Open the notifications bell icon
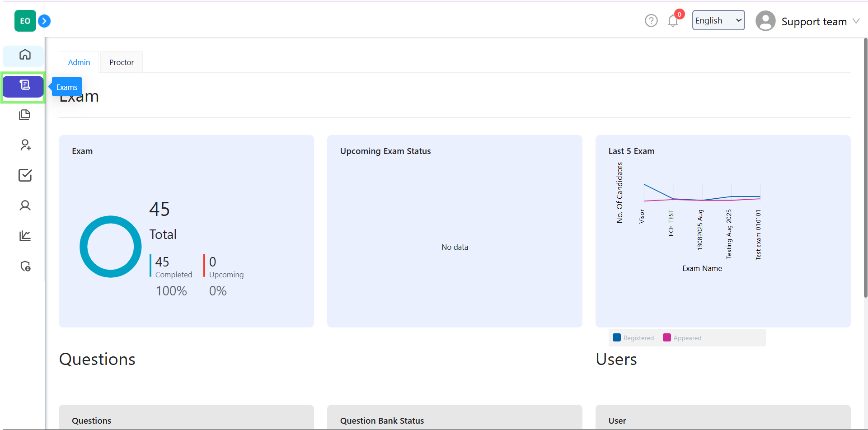 click(x=673, y=21)
